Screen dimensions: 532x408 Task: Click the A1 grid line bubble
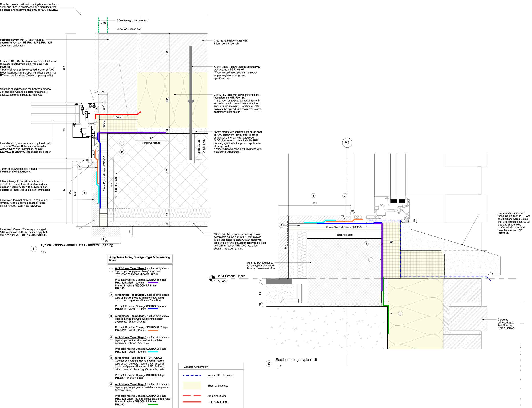(347, 143)
